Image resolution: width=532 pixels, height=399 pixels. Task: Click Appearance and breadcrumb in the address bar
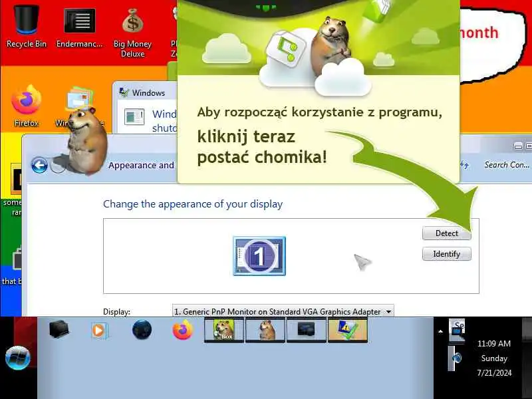point(141,165)
